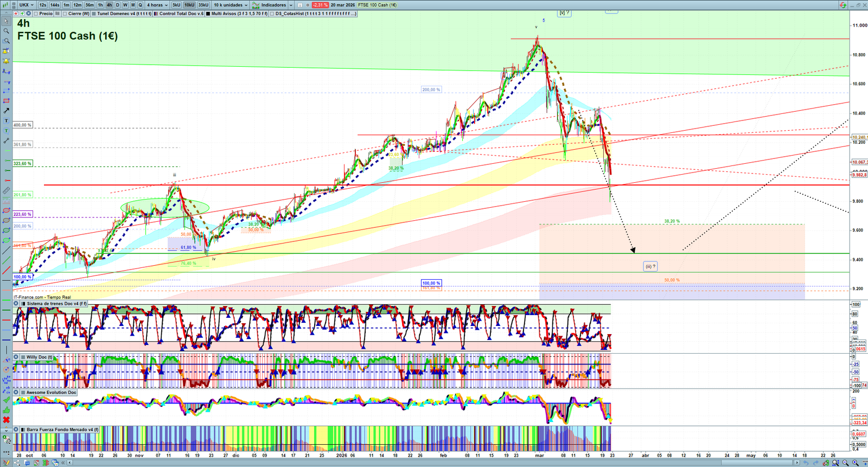Screen dimensions: 868x467
Task: Close the Willy Doc indicator panel
Action: (x=16, y=357)
